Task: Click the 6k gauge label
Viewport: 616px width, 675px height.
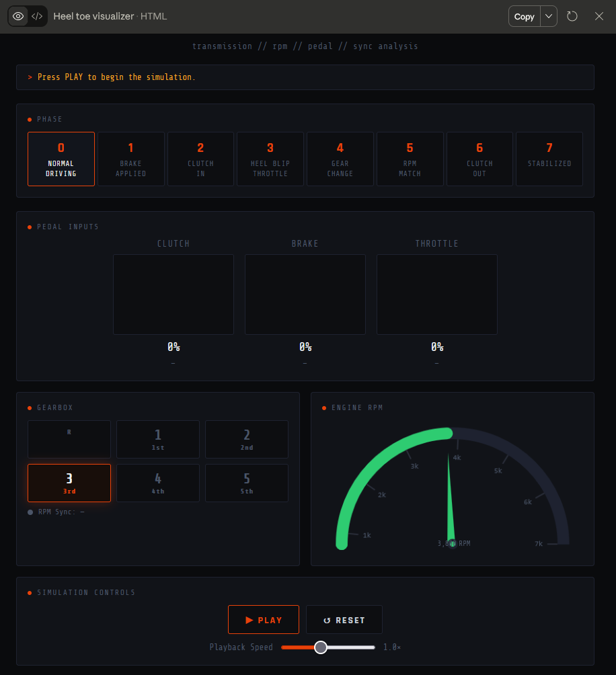Action: click(x=528, y=502)
